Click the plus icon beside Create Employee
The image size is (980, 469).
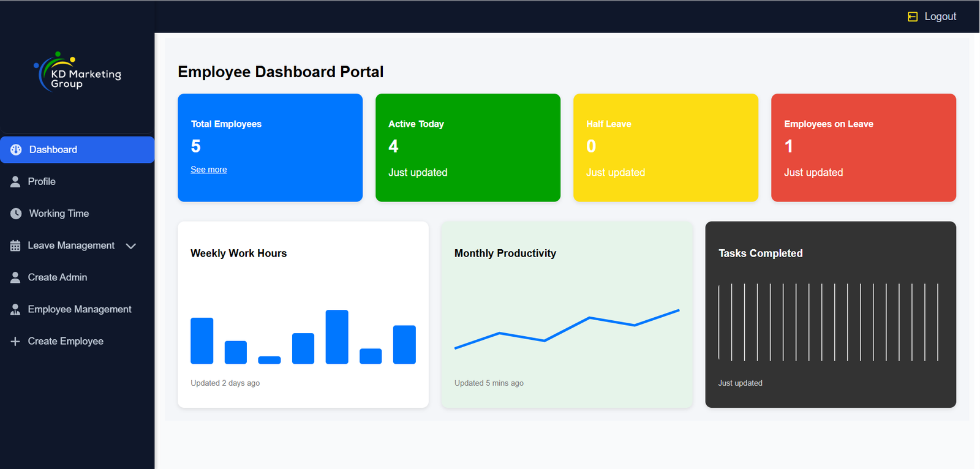tap(15, 341)
